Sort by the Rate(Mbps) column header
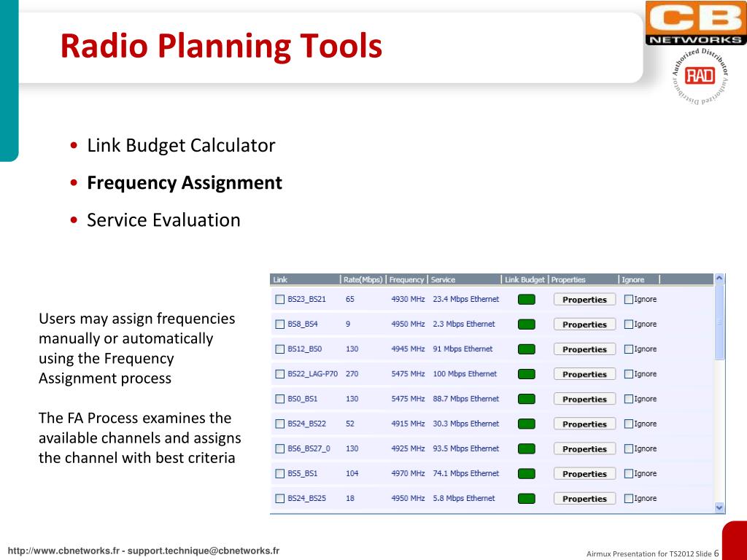The height and width of the screenshot is (560, 747). [x=363, y=279]
